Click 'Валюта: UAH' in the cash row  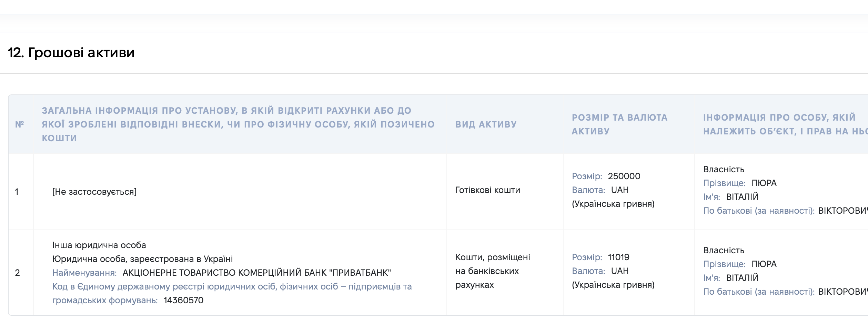[x=600, y=190]
